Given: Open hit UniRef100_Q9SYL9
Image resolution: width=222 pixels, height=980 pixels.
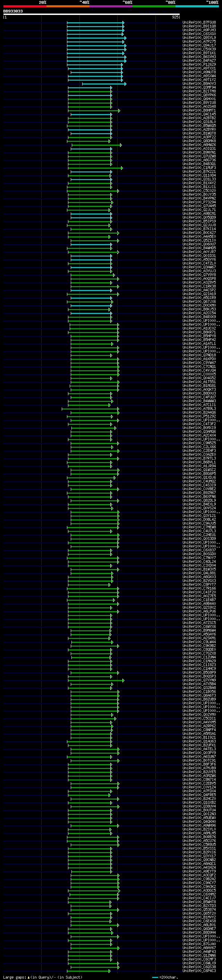Looking at the screenshot, I should point(199,38).
